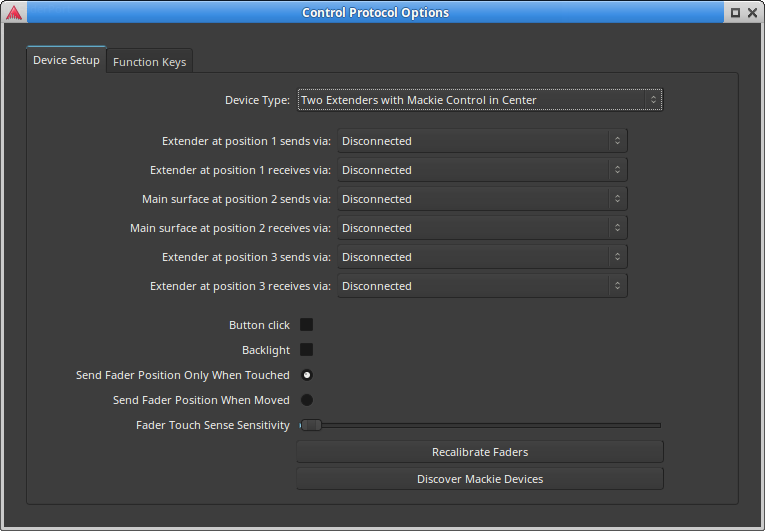765x531 pixels.
Task: Click the "Backlight" label text
Action: click(266, 350)
